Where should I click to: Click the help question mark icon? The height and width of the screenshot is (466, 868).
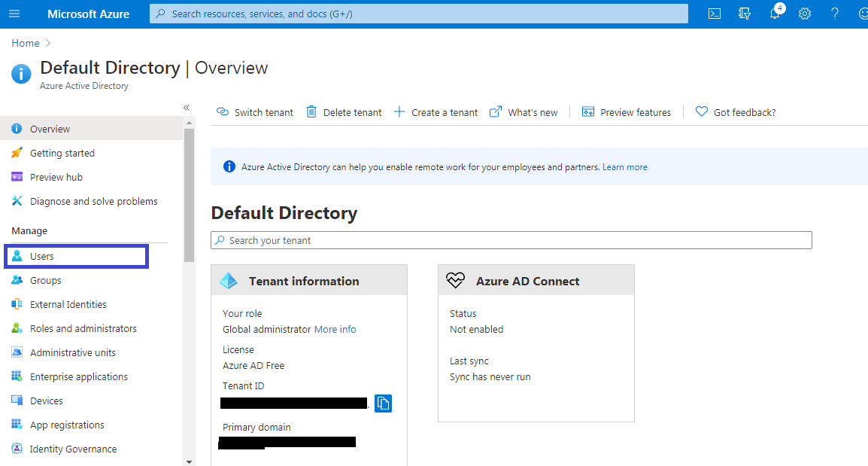[835, 14]
